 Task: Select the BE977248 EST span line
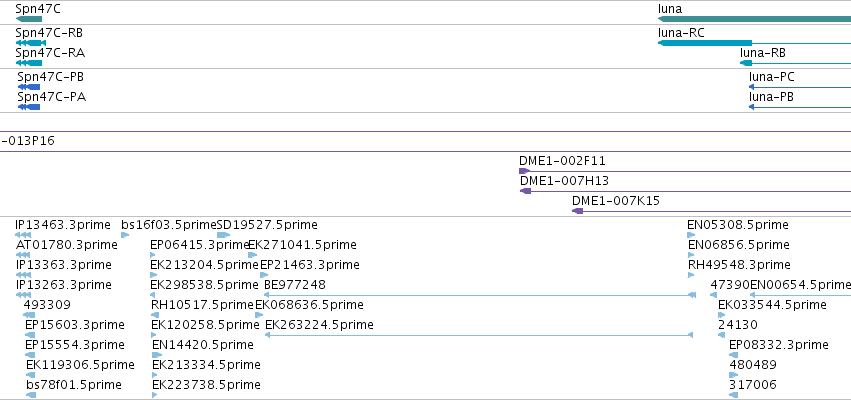click(480, 295)
